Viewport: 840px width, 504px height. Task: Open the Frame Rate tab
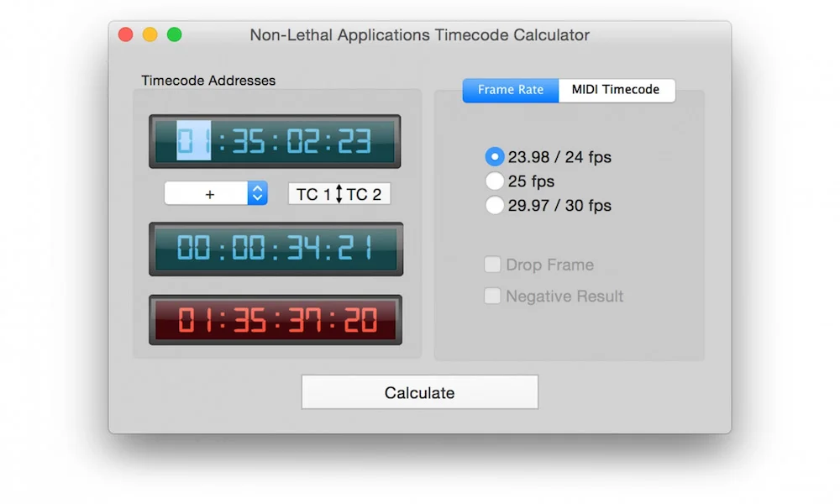pyautogui.click(x=511, y=89)
